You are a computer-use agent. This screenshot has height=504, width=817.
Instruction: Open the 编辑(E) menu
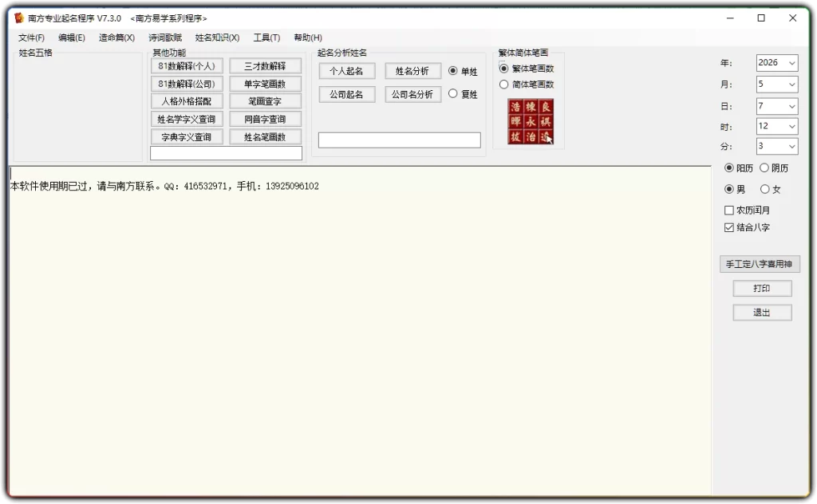[x=71, y=37]
